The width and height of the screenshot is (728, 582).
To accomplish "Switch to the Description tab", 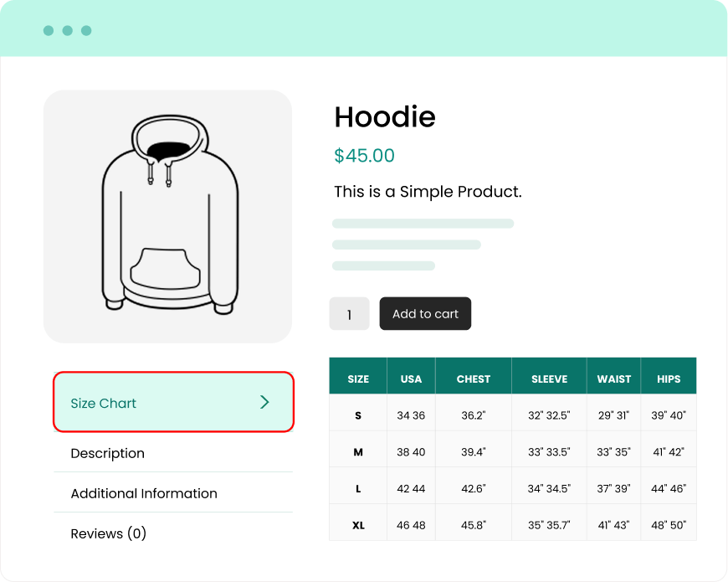I will [108, 453].
